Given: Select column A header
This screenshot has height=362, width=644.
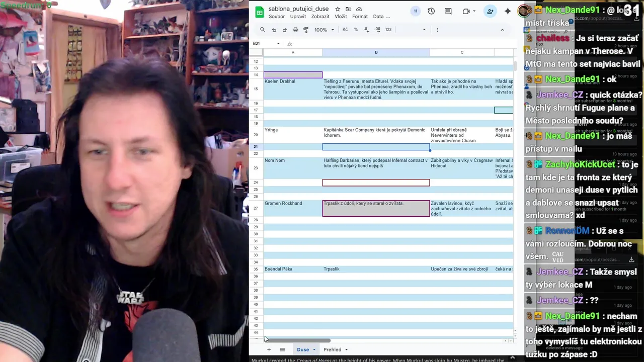Looking at the screenshot, I should 293,52.
